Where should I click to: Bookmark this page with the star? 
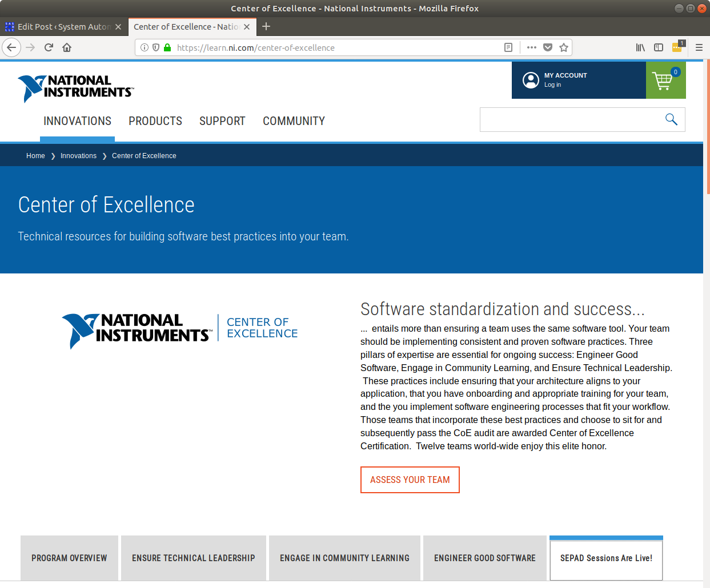click(564, 47)
